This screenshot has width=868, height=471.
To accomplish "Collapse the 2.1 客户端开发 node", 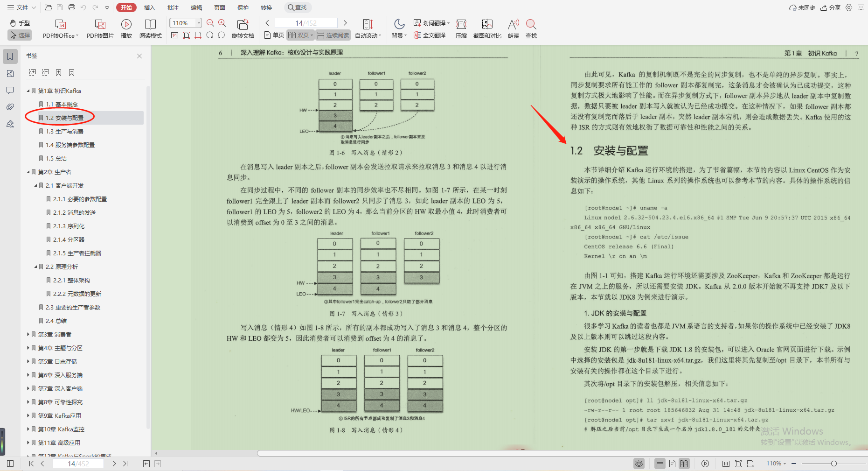I will pos(35,185).
